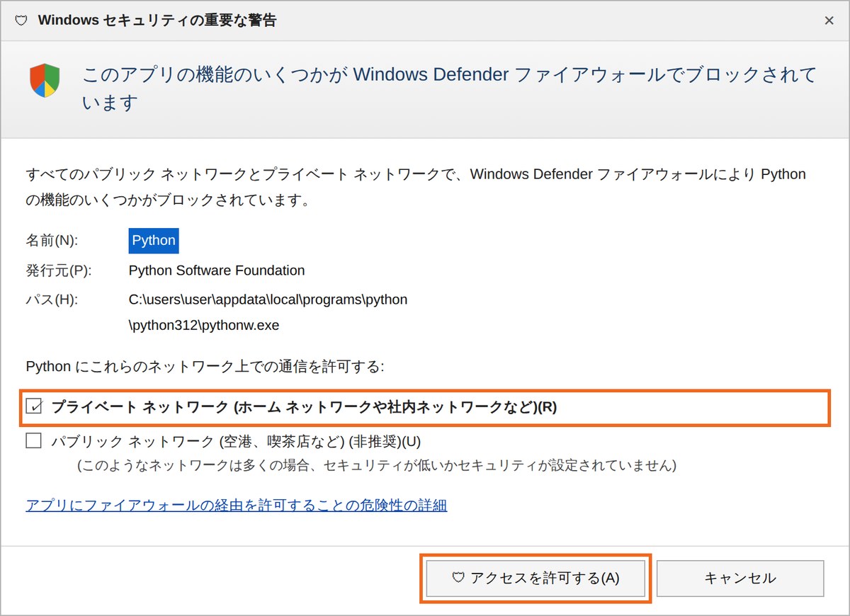Click the Windows セキュリティの重要な警告 title text

(x=157, y=21)
